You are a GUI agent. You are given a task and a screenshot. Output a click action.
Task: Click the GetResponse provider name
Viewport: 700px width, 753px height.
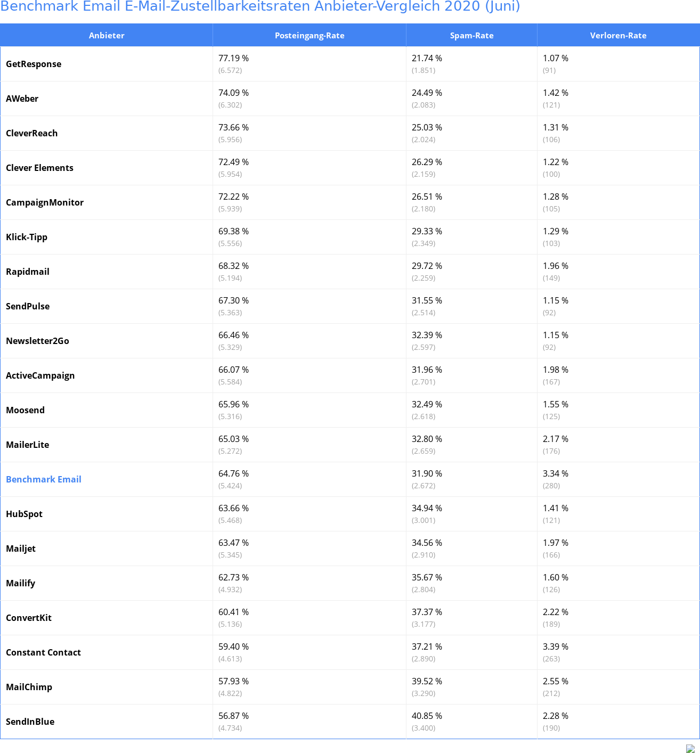(34, 64)
